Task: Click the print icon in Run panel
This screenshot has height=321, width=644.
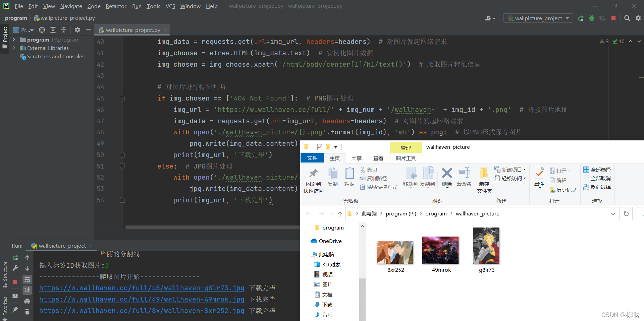Action: point(27,302)
